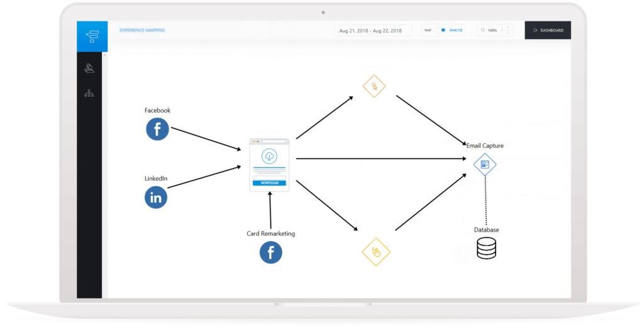
Task: Open the Aug 21 - Aug 22 date range field
Action: [374, 30]
